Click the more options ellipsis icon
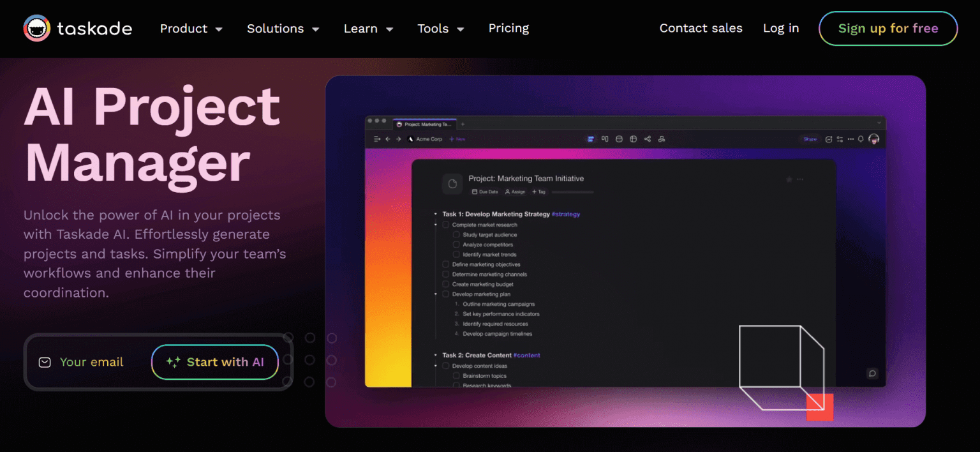Image resolution: width=980 pixels, height=452 pixels. pyautogui.click(x=851, y=139)
